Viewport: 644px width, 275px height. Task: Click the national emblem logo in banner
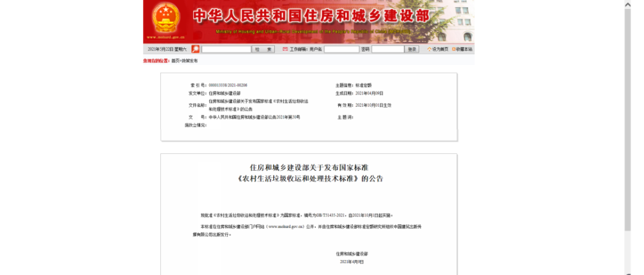pos(166,17)
